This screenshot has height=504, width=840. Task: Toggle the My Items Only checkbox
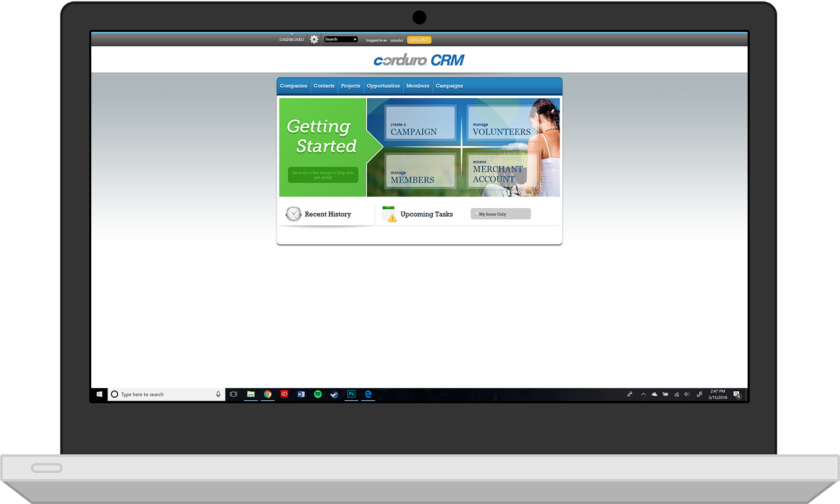477,214
